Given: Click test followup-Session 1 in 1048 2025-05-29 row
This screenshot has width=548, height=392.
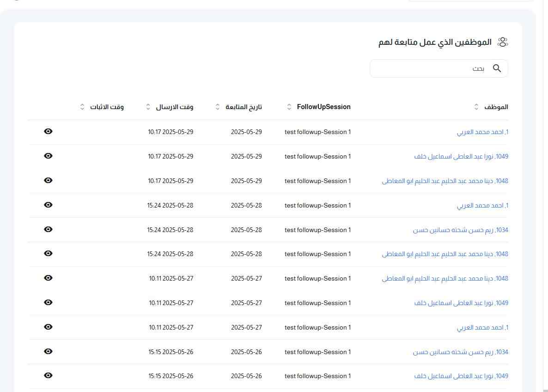Looking at the screenshot, I should (x=318, y=181).
